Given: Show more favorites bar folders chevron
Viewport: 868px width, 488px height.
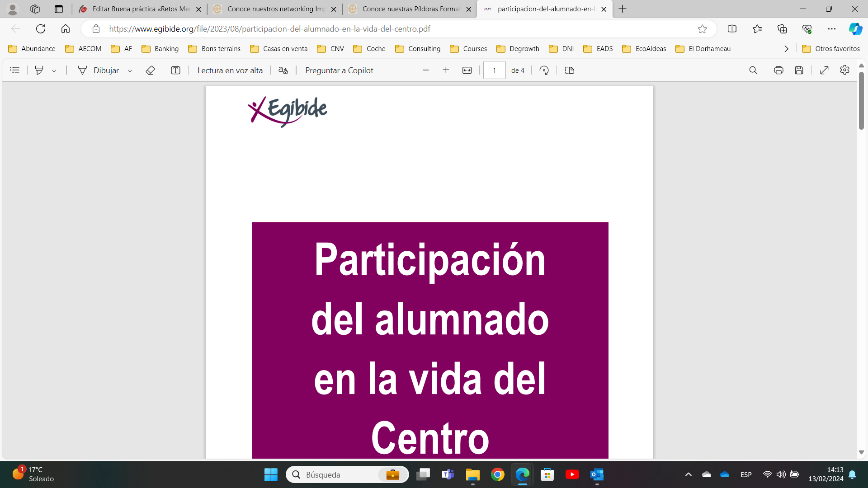Looking at the screenshot, I should (x=786, y=49).
